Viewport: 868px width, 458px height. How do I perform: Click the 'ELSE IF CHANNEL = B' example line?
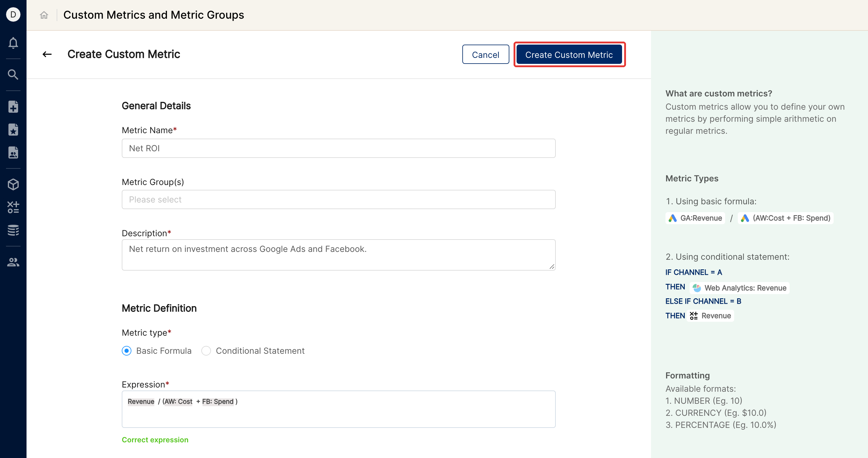point(703,301)
